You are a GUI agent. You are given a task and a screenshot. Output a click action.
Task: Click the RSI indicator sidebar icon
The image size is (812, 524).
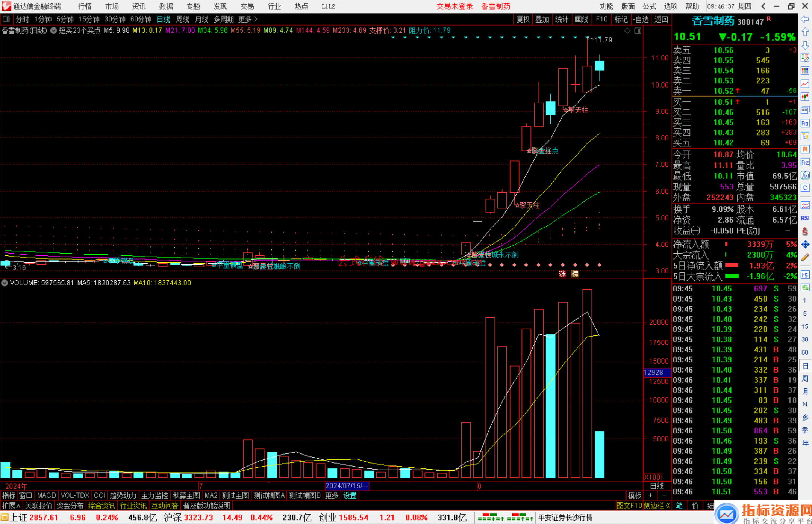point(805,218)
